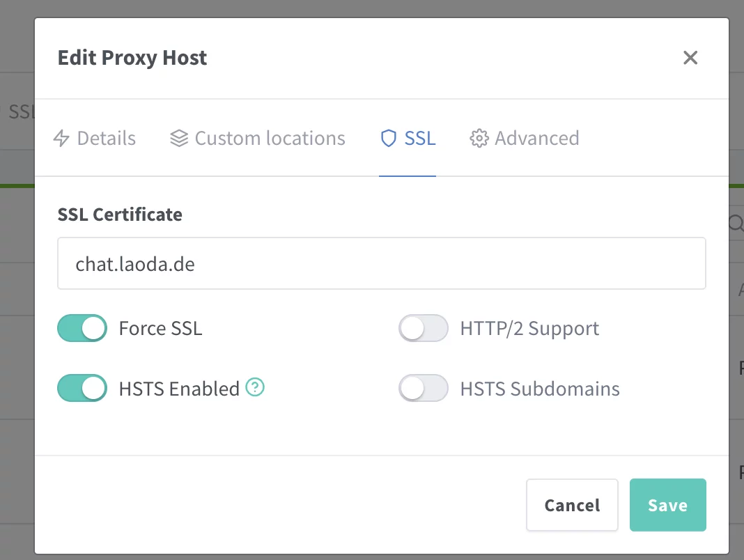Click the gear icon beside Advanced

[x=478, y=139]
